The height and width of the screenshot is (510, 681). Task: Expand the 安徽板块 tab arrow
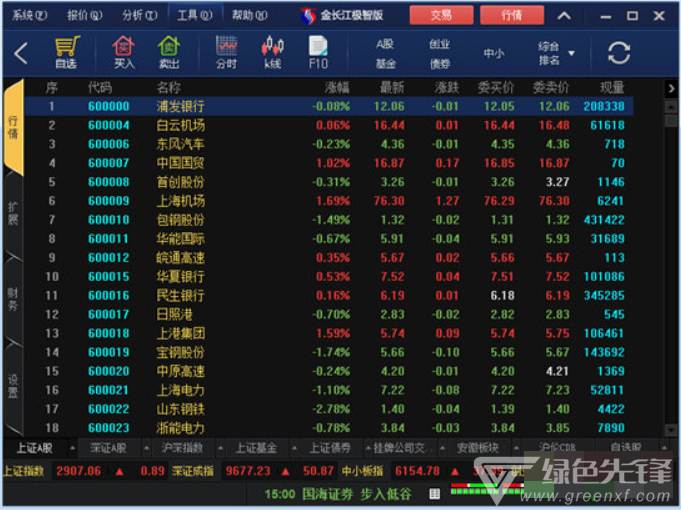click(516, 447)
